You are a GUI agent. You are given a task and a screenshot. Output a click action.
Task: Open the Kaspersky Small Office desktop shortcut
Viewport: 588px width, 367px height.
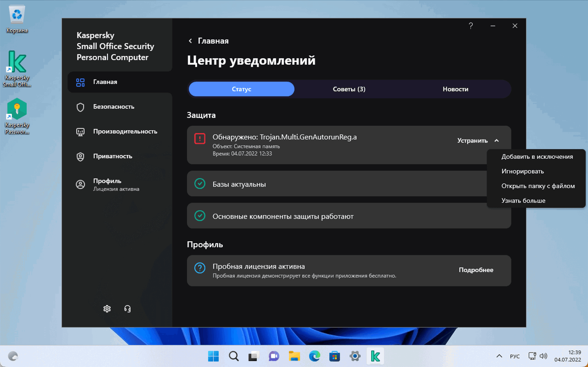pos(17,69)
